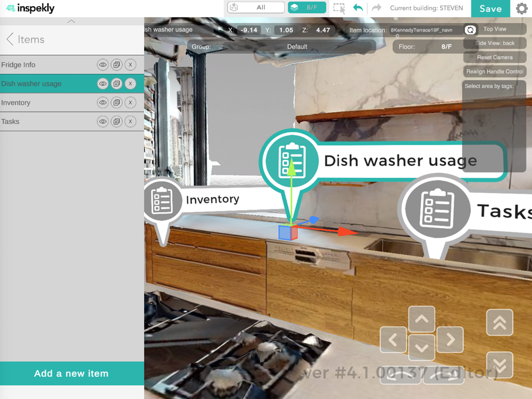Viewport: 532px width, 399px height.
Task: Duplicate the Dish washer usage item
Action: pos(117,84)
